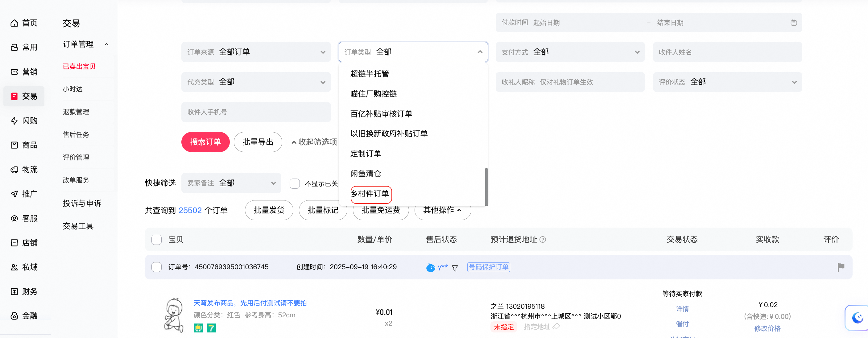The width and height of the screenshot is (868, 338).
Task: Open the 财务 finance icon
Action: pyautogui.click(x=14, y=291)
